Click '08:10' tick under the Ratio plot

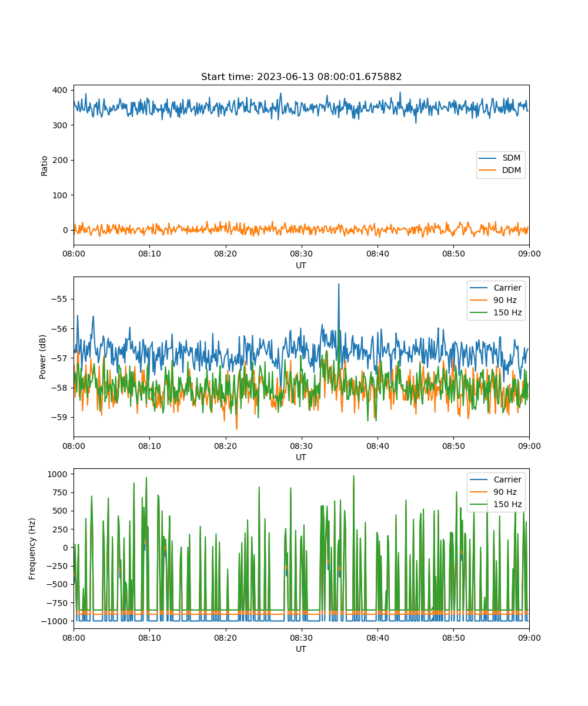149,254
